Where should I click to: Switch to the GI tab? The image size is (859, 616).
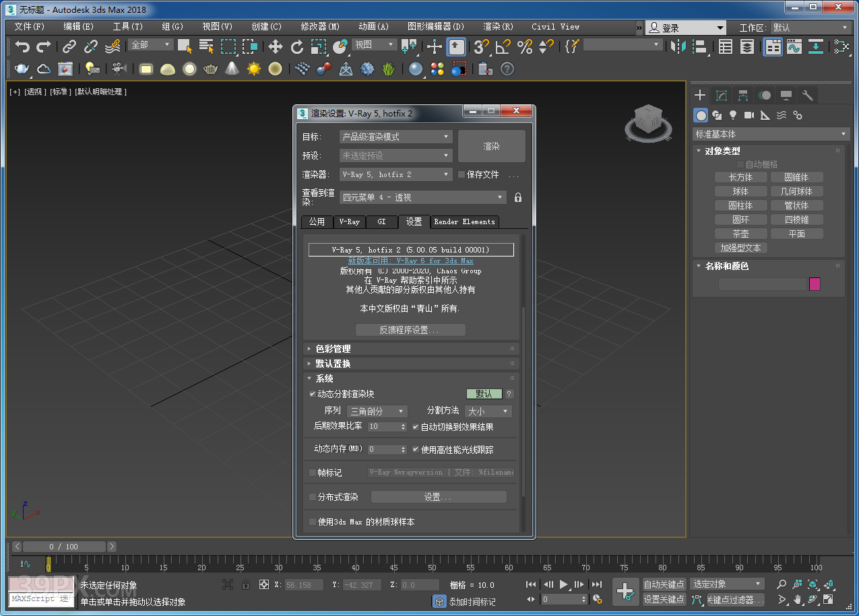tap(381, 221)
